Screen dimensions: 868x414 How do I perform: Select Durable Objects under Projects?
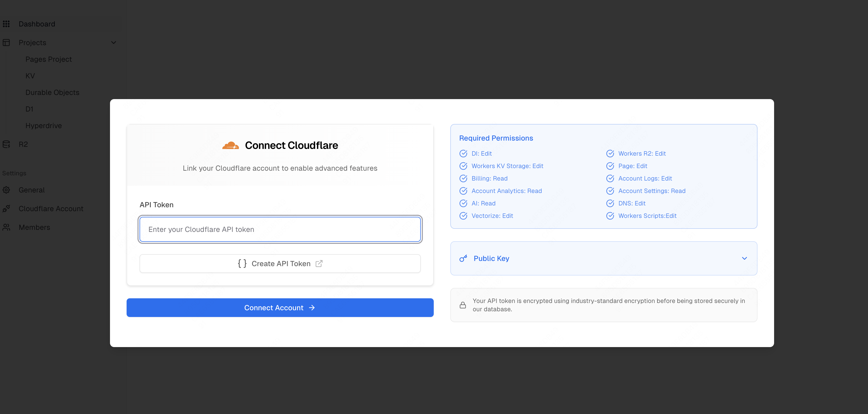click(52, 92)
